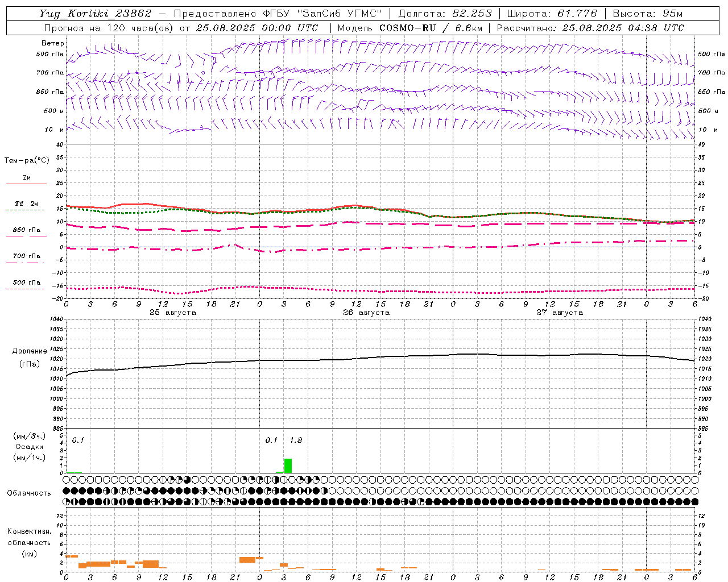Click the 26 августа date label
Screen dimensions: 728x582
click(366, 313)
